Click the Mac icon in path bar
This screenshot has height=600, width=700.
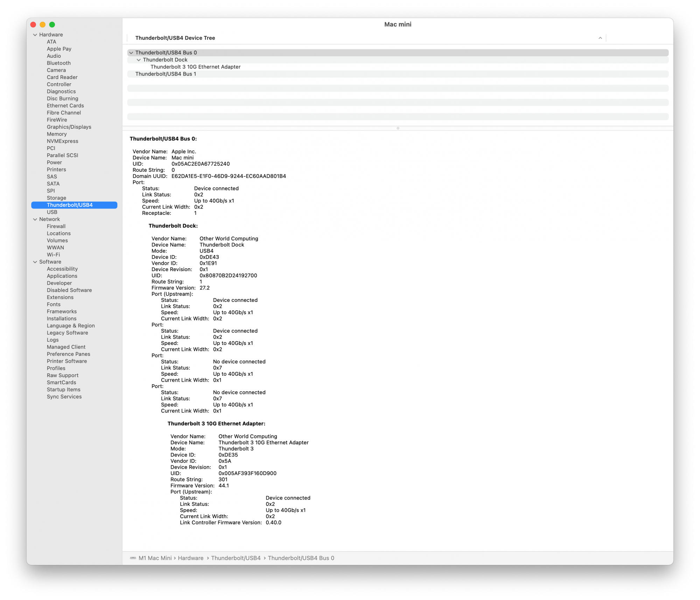click(133, 558)
